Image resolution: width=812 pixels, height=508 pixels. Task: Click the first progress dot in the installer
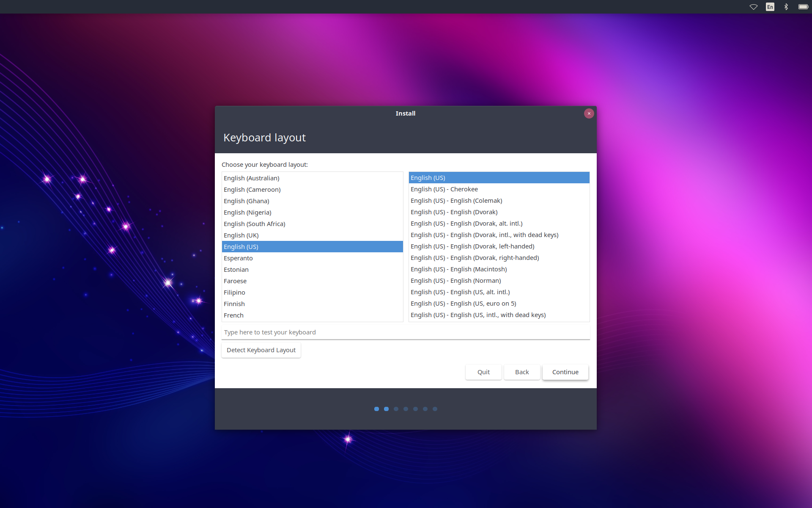[376, 409]
